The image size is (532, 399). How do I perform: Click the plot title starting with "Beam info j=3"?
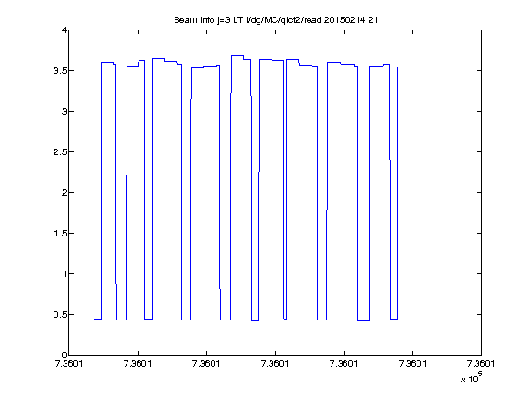(275, 20)
